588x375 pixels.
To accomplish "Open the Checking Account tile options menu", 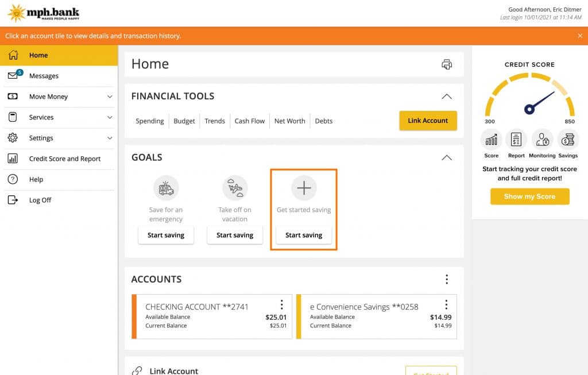I will [281, 305].
